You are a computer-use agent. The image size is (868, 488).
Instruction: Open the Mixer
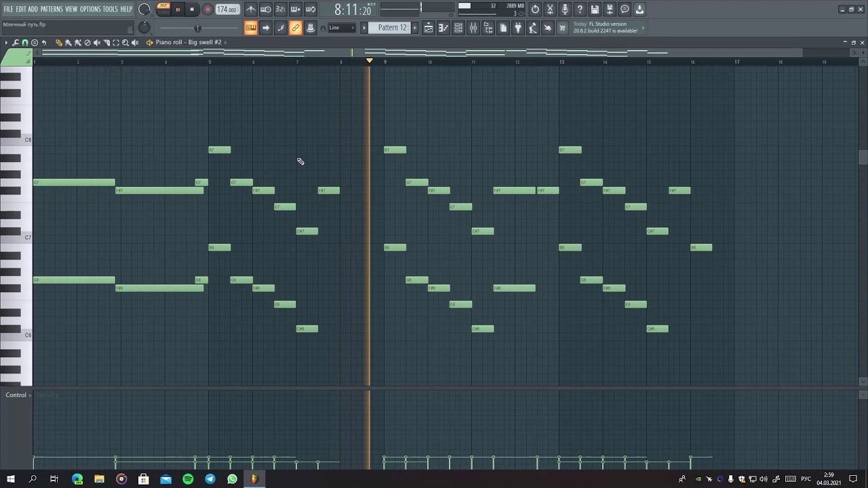click(x=473, y=28)
